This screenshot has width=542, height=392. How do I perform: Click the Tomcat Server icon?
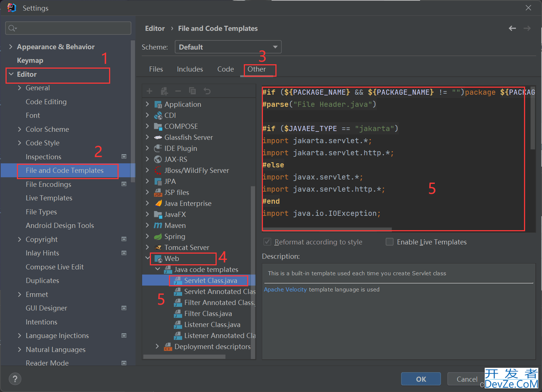point(158,248)
